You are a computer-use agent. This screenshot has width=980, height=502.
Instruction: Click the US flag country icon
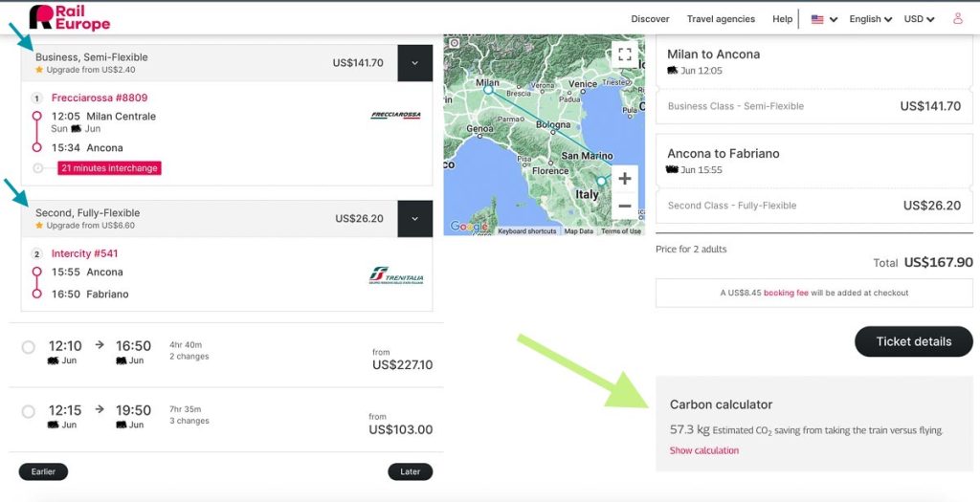pyautogui.click(x=817, y=19)
